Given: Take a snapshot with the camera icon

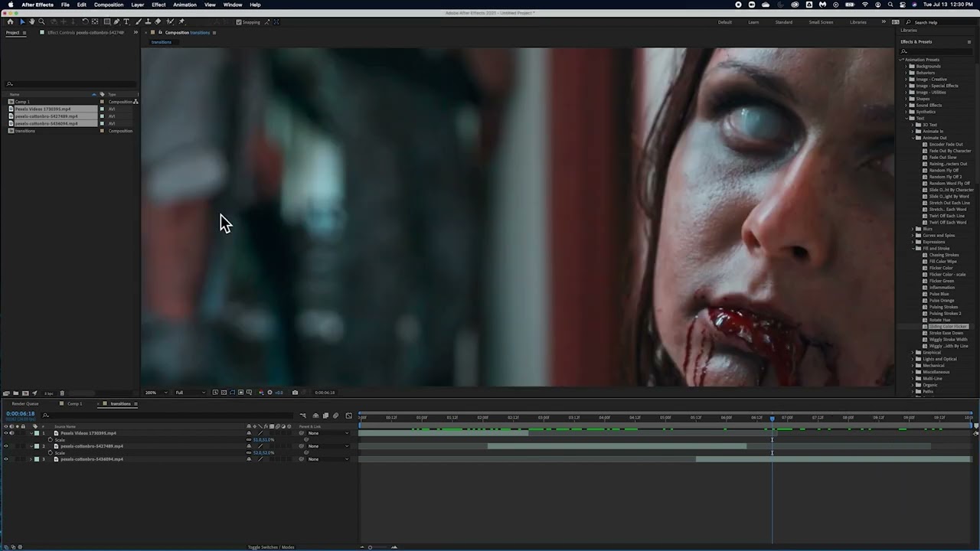Looking at the screenshot, I should click(x=295, y=393).
